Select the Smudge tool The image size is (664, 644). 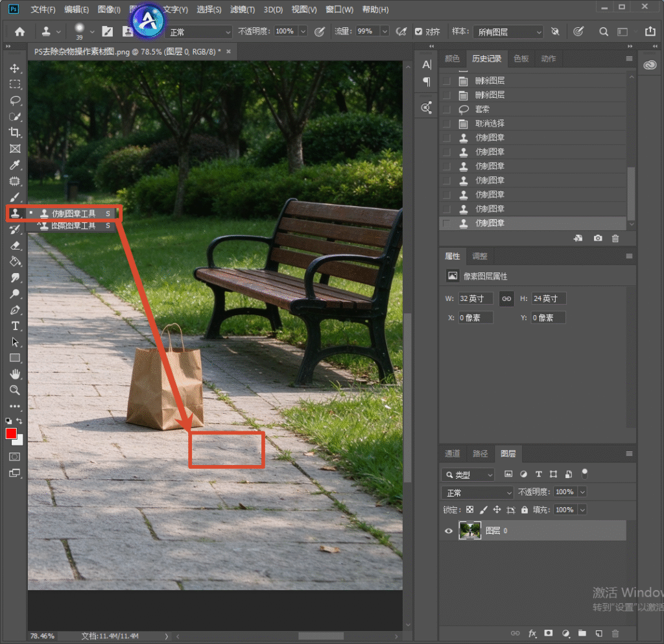(x=15, y=278)
